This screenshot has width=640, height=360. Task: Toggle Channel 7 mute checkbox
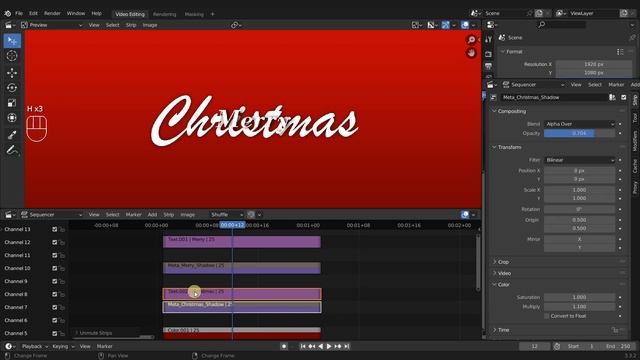point(55,307)
